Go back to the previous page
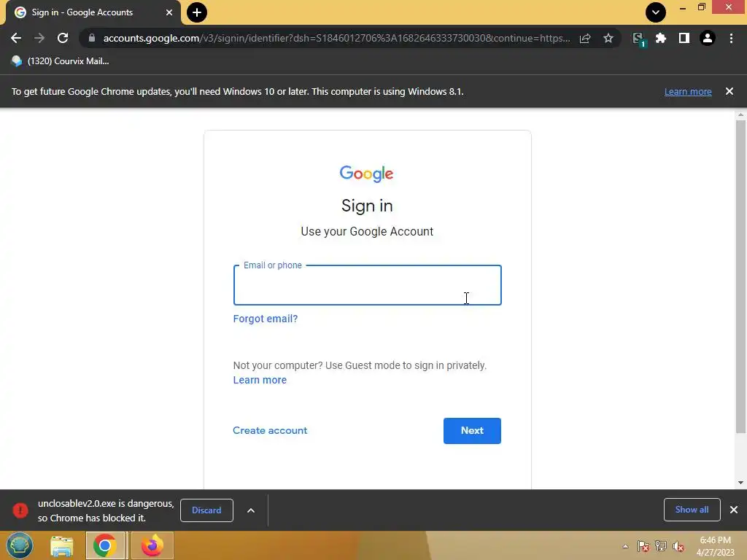The width and height of the screenshot is (747, 560). [16, 38]
